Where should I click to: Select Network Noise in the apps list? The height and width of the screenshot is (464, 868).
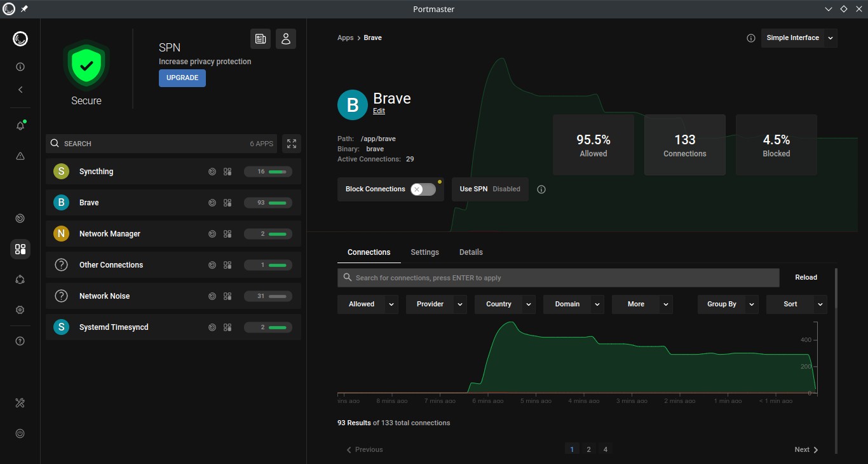173,296
